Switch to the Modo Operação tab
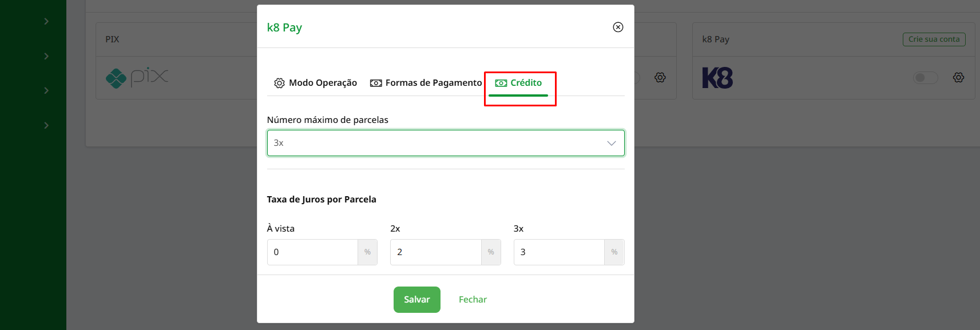 316,83
